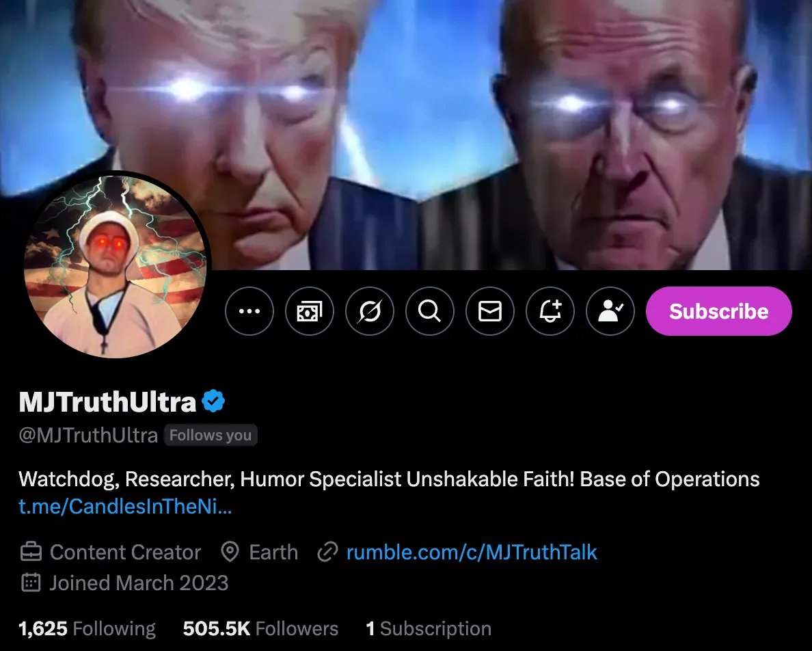
Task: Open Grok profile summary icon
Action: 369,310
